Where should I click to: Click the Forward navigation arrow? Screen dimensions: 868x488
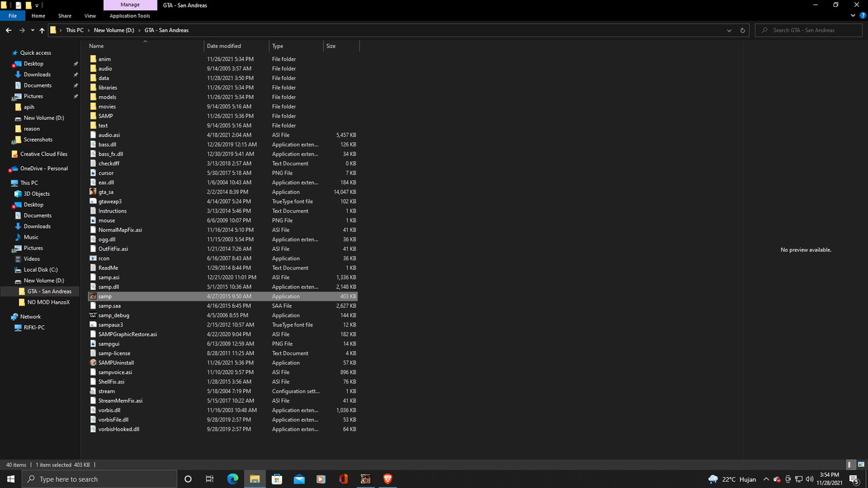[x=22, y=30]
